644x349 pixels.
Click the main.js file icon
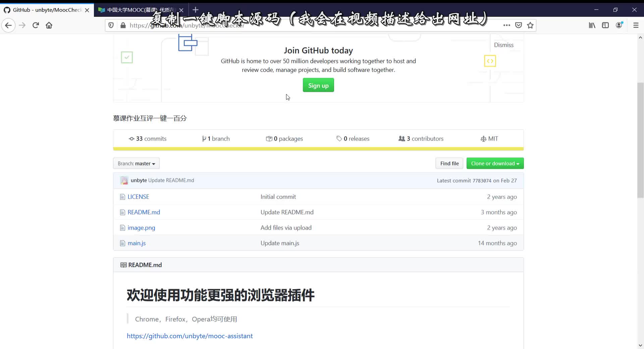click(122, 243)
